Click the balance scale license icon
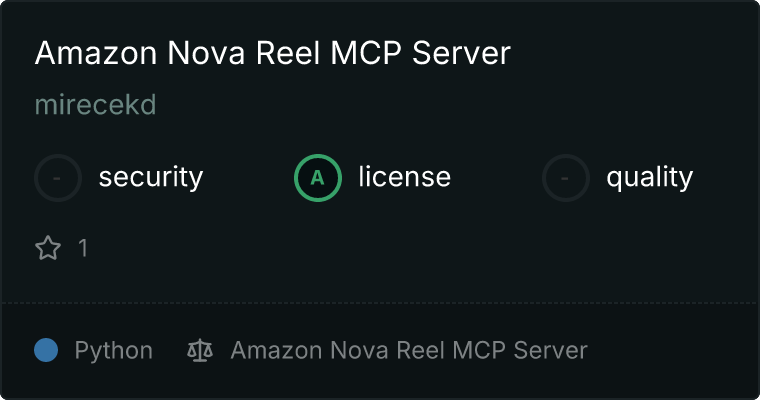The height and width of the screenshot is (400, 760). (200, 350)
